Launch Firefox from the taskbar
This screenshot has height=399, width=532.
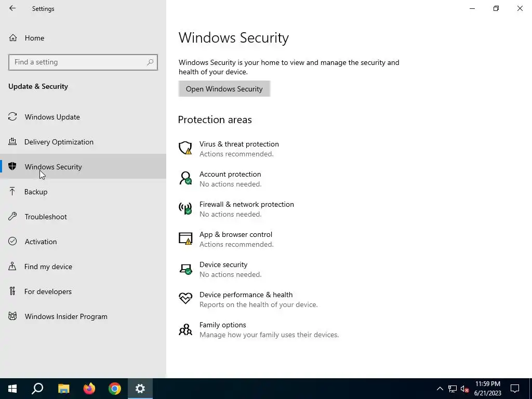coord(89,389)
